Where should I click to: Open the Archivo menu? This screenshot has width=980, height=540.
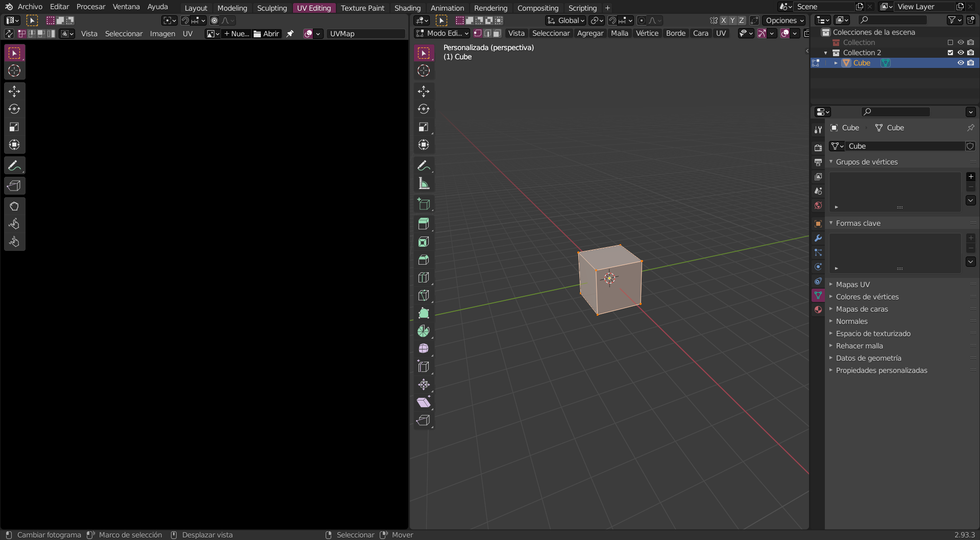click(x=30, y=7)
